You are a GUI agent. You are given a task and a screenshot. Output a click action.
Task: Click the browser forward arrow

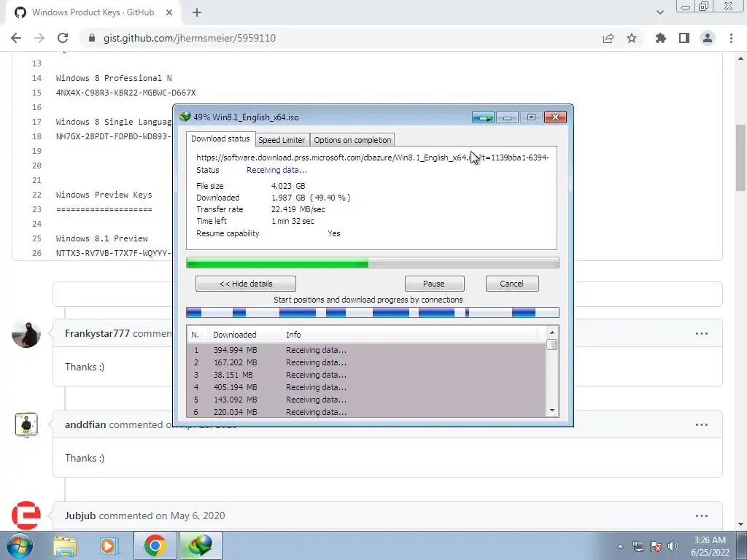coord(39,38)
